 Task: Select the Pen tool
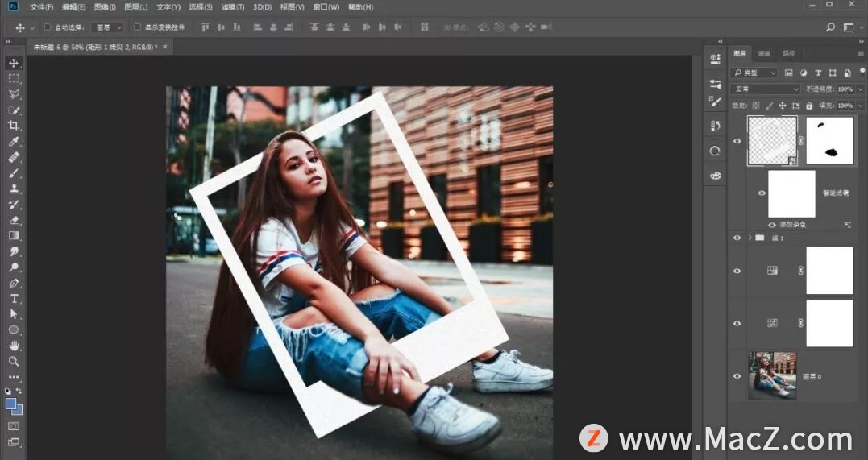tap(14, 283)
